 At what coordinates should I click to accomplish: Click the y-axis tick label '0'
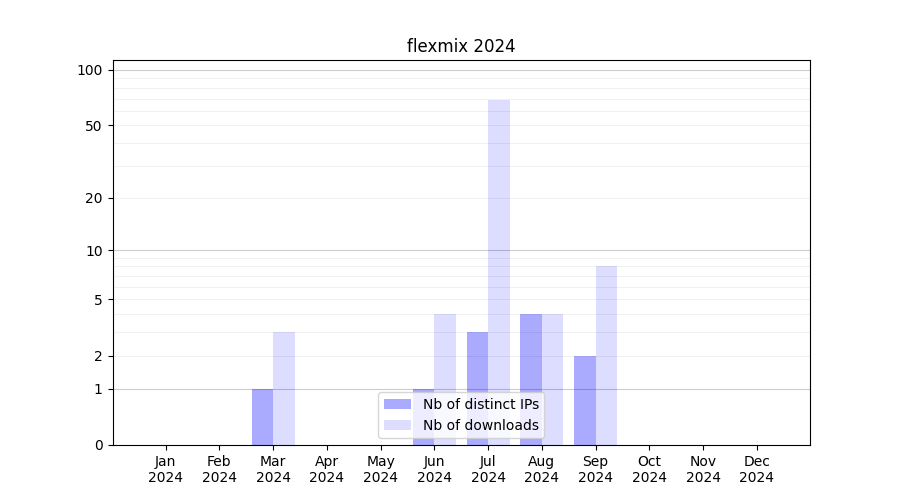(x=98, y=445)
